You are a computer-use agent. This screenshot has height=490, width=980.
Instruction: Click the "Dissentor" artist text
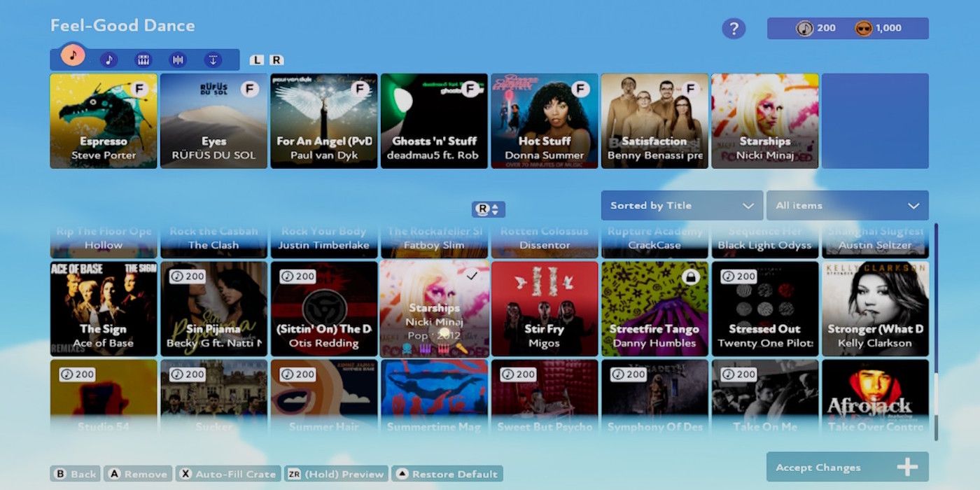[x=544, y=245]
